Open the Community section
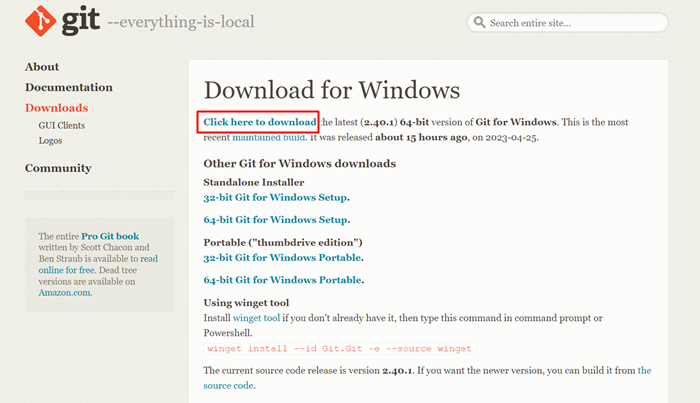700x403 pixels. click(58, 168)
